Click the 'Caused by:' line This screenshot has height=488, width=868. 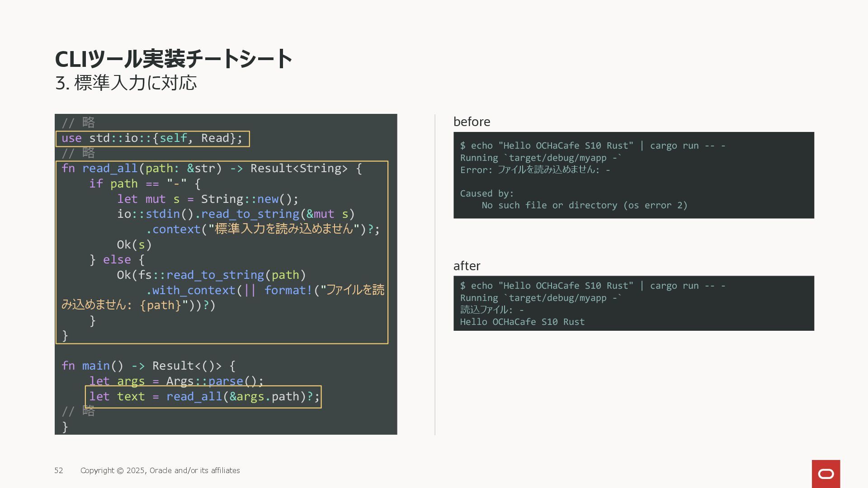[x=487, y=193]
